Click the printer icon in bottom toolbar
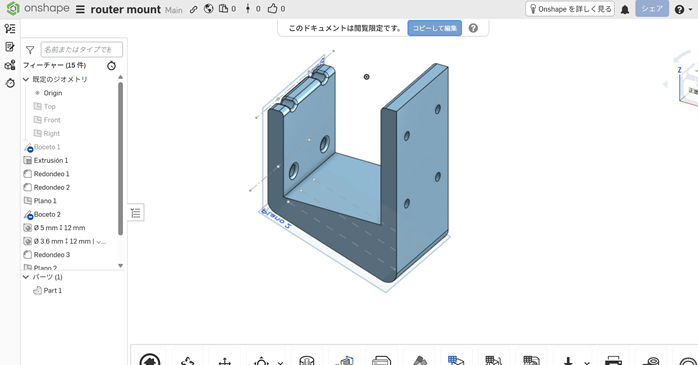Viewport: 698px width, 365px height. (613, 360)
